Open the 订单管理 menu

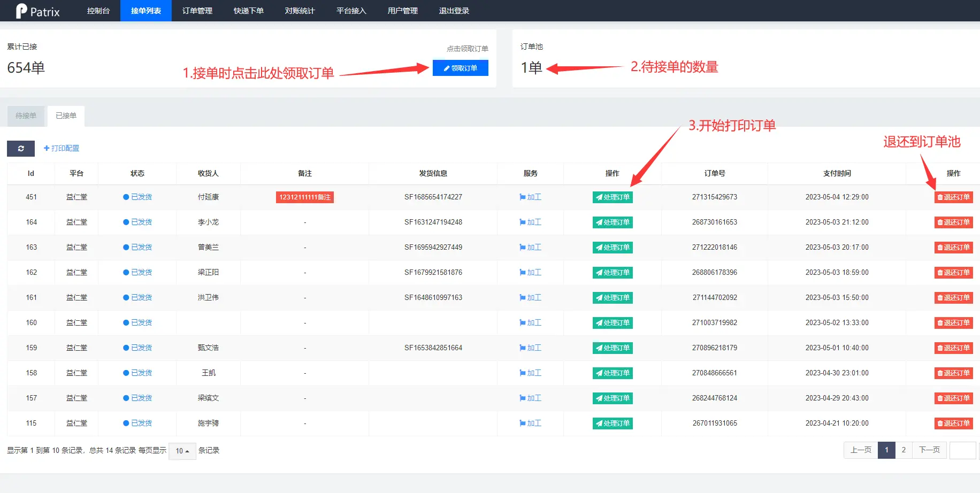(197, 11)
